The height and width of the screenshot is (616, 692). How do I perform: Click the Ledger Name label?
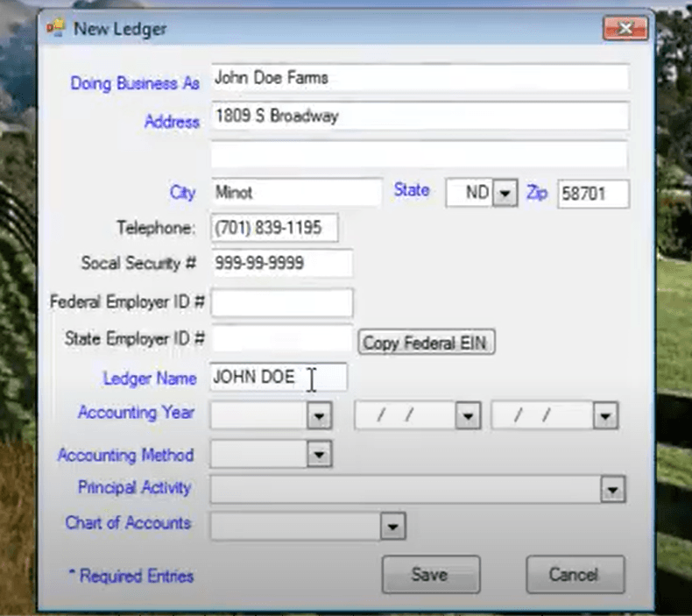coord(150,379)
